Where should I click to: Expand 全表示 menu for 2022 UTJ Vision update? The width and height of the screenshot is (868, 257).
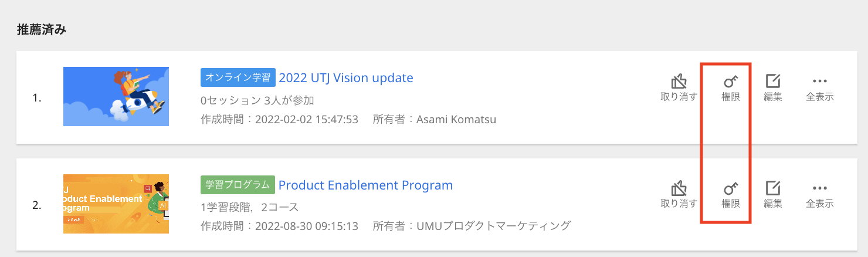click(819, 82)
